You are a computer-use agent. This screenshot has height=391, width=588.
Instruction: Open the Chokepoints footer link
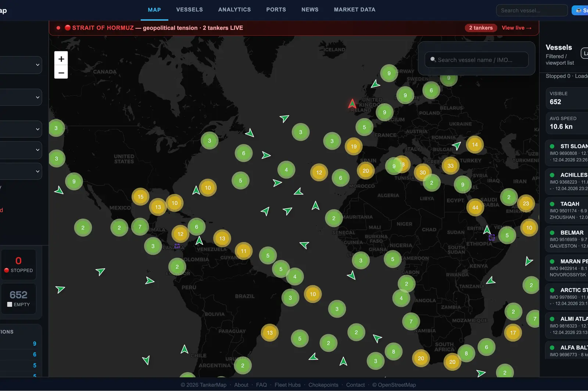tap(323, 385)
